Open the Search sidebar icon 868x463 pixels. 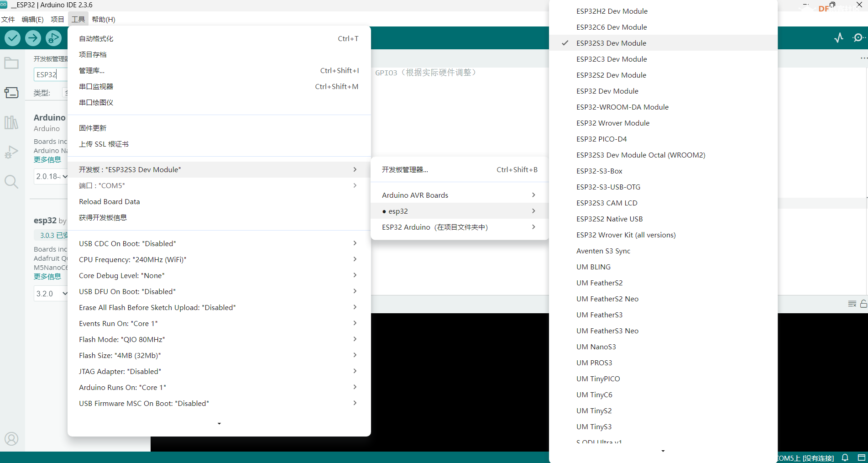11,182
